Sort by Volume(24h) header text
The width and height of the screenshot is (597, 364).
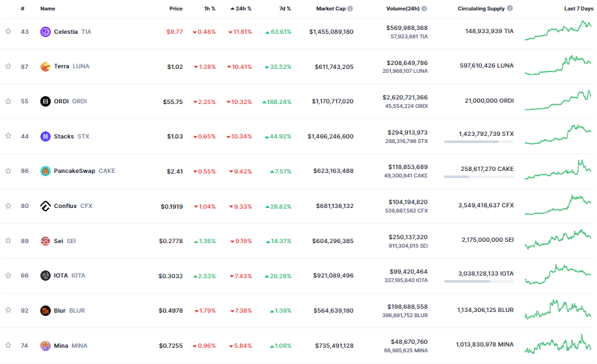403,8
